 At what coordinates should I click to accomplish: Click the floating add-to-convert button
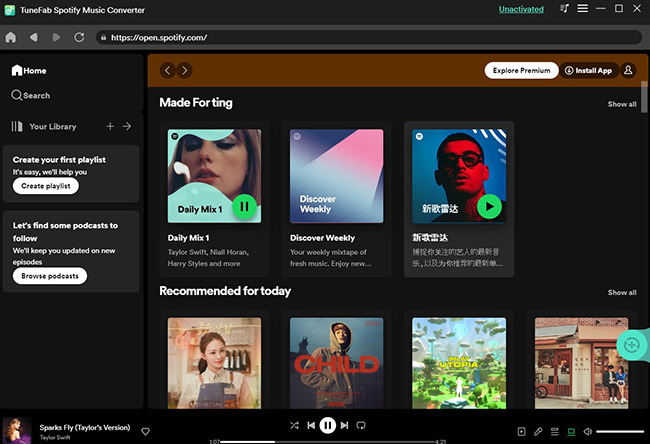[x=632, y=345]
